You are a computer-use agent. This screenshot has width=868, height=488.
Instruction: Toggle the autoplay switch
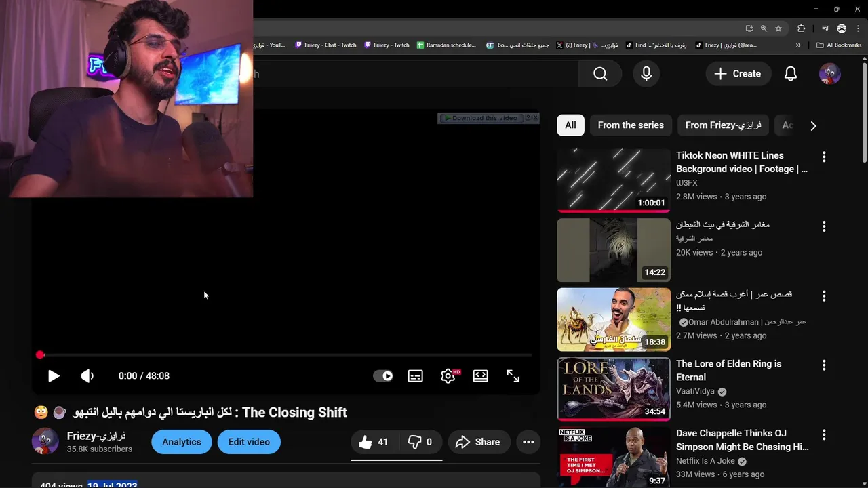383,376
